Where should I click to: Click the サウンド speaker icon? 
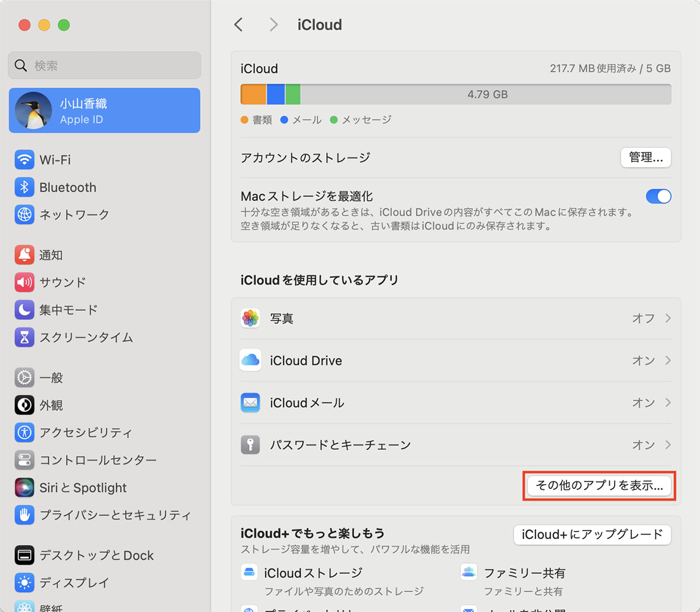coord(24,282)
